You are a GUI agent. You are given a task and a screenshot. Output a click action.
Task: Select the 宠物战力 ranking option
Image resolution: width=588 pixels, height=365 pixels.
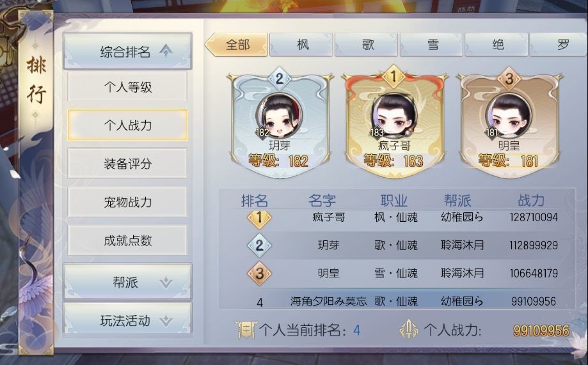tap(127, 202)
